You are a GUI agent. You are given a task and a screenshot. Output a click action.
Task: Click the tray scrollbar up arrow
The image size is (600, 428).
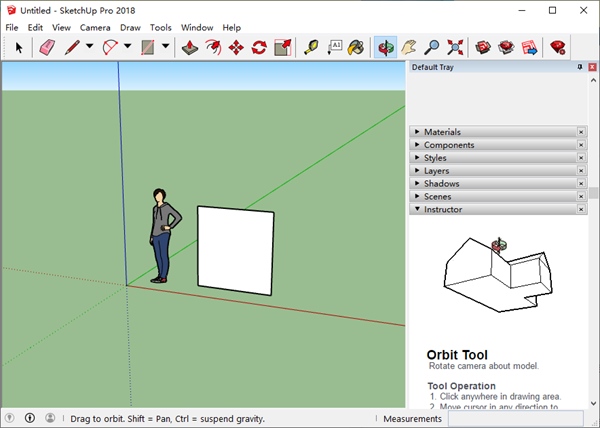pos(593,80)
